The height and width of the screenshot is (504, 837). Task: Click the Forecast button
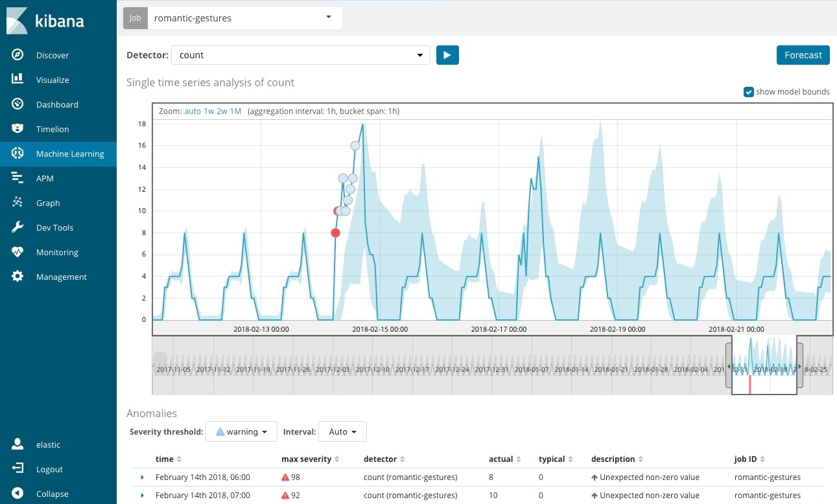tap(803, 55)
